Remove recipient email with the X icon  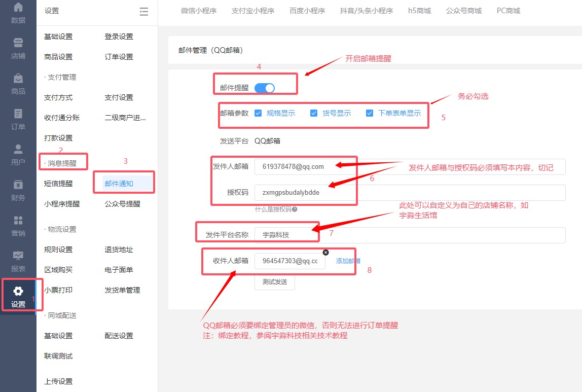pyautogui.click(x=325, y=252)
